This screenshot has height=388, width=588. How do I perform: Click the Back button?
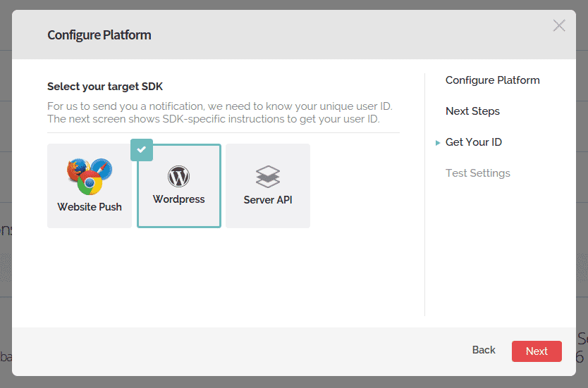pos(484,350)
